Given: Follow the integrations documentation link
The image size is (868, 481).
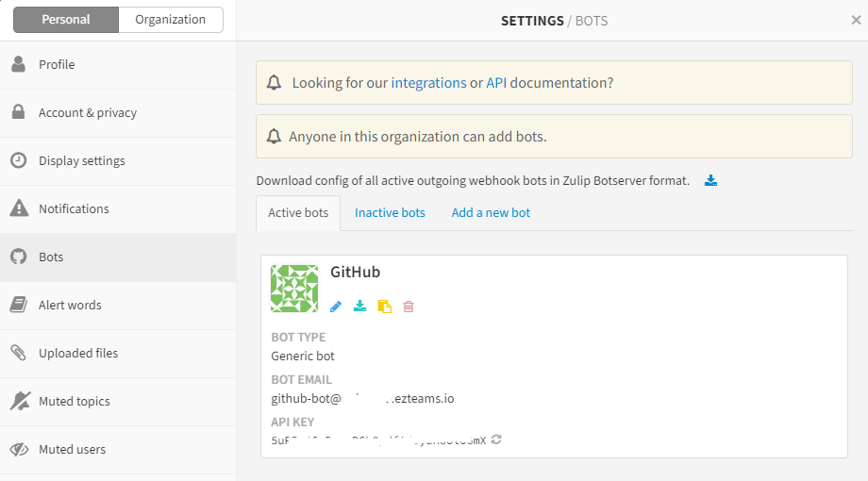Looking at the screenshot, I should (428, 83).
